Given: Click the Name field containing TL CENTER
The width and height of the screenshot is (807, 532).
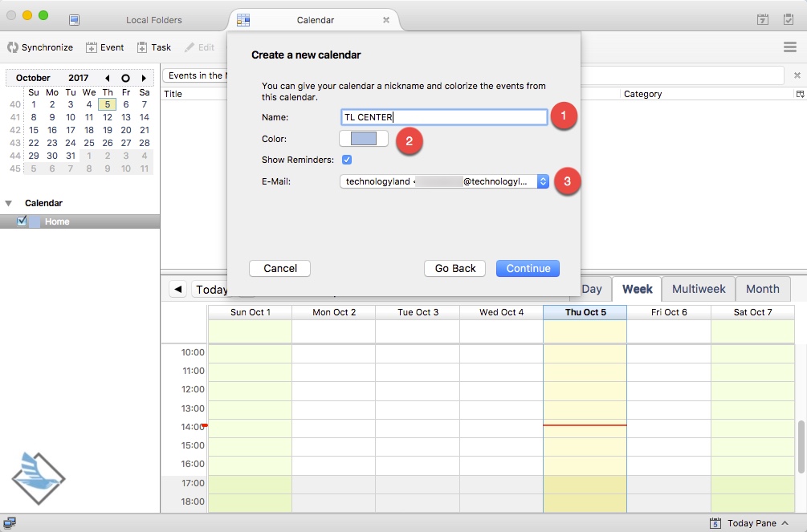Looking at the screenshot, I should 444,116.
